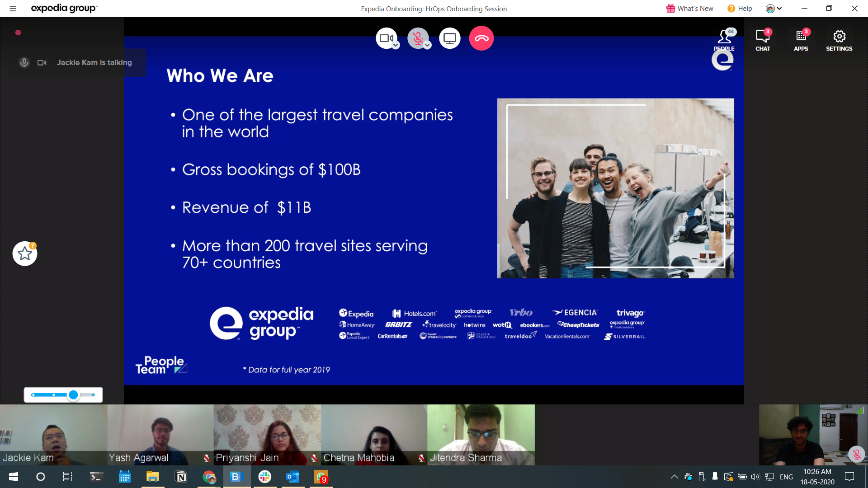Viewport: 868px width, 488px height.
Task: Open Slack from taskbar
Action: pos(265,477)
